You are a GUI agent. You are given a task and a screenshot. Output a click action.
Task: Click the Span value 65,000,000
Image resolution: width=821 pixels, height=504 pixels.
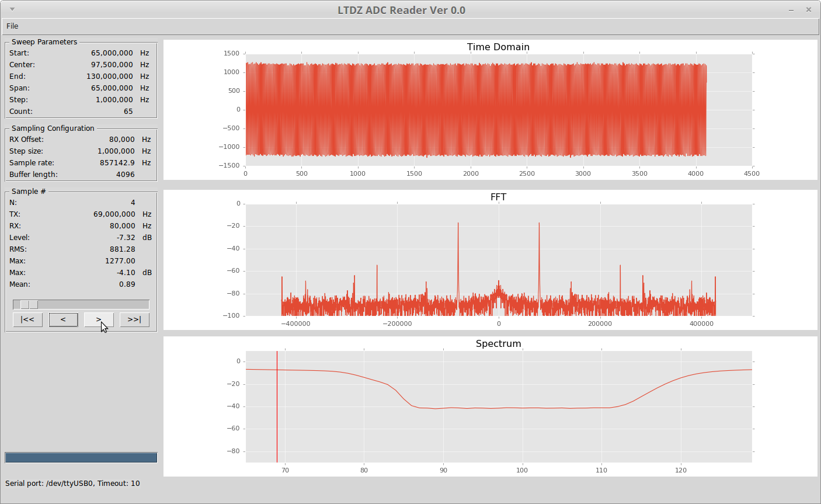(111, 88)
